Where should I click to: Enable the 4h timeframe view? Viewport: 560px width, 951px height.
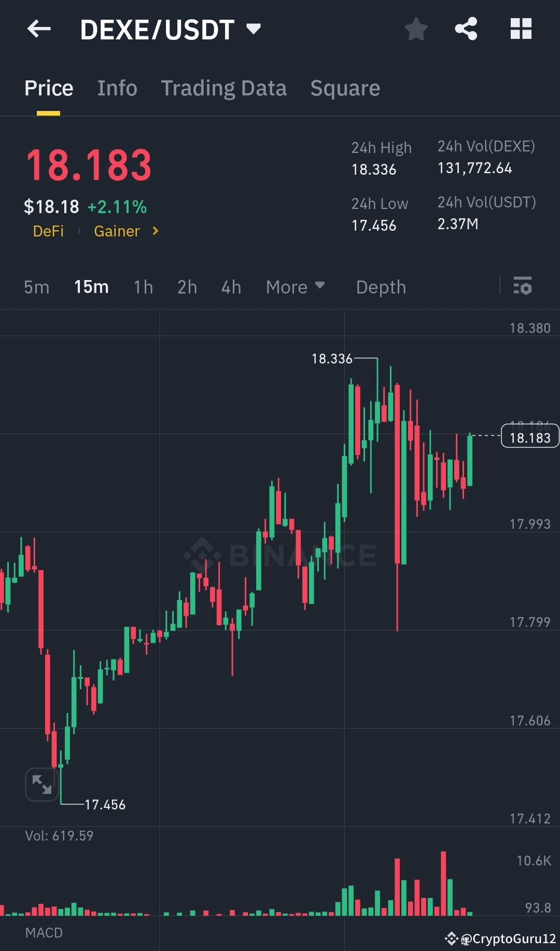(231, 287)
